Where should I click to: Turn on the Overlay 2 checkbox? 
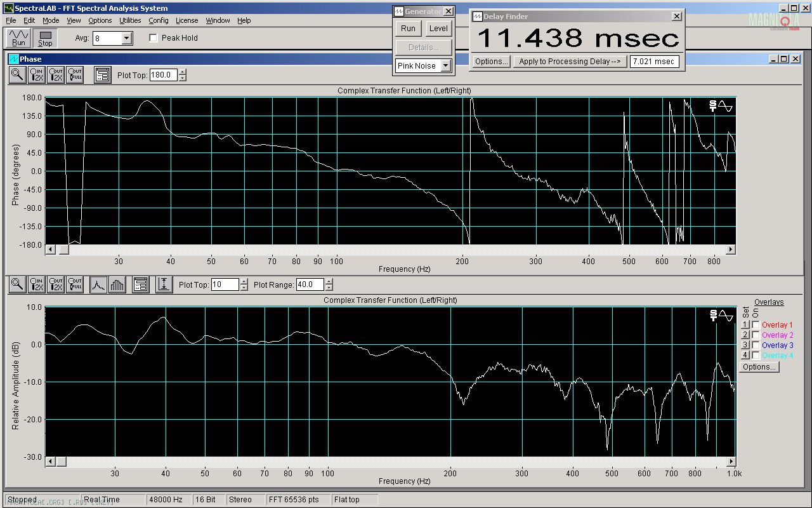click(x=756, y=335)
